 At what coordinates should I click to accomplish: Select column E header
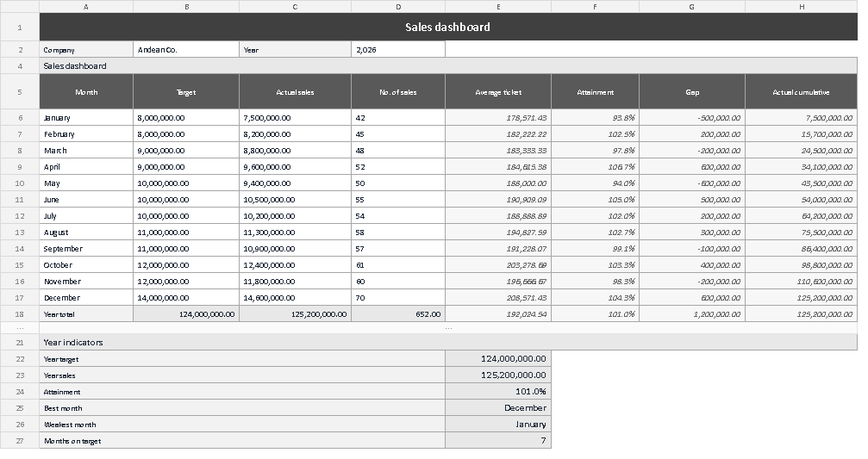(498, 7)
